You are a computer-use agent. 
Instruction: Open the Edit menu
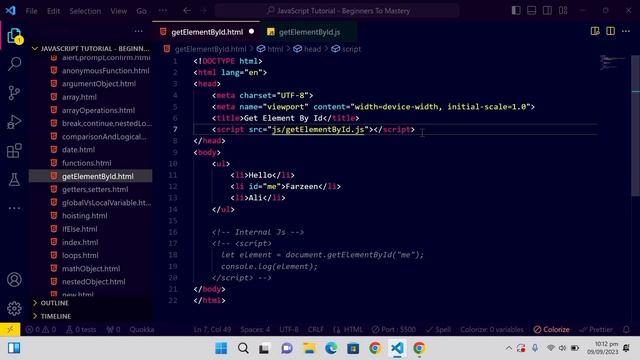click(x=53, y=11)
